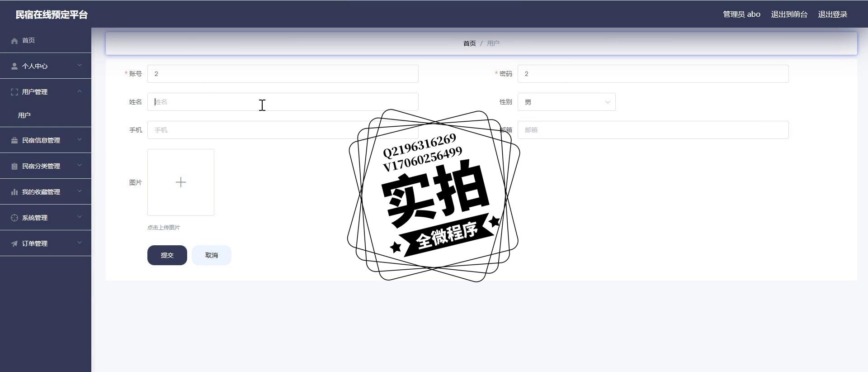This screenshot has height=372, width=868.
Task: Expand the 民宿分类管理 chevron
Action: [80, 166]
